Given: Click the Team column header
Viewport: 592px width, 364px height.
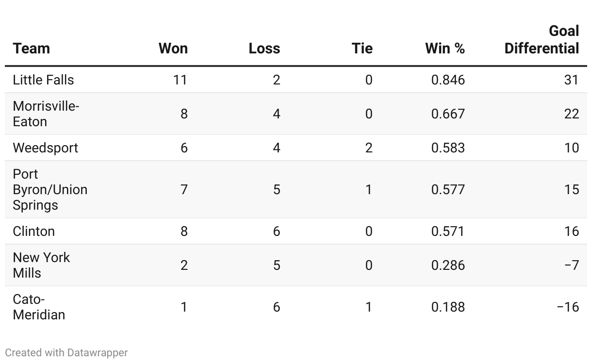Looking at the screenshot, I should (32, 49).
